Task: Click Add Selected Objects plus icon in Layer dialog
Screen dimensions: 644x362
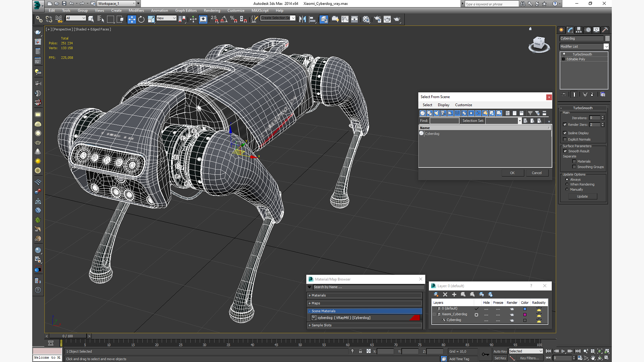Action: tap(454, 294)
